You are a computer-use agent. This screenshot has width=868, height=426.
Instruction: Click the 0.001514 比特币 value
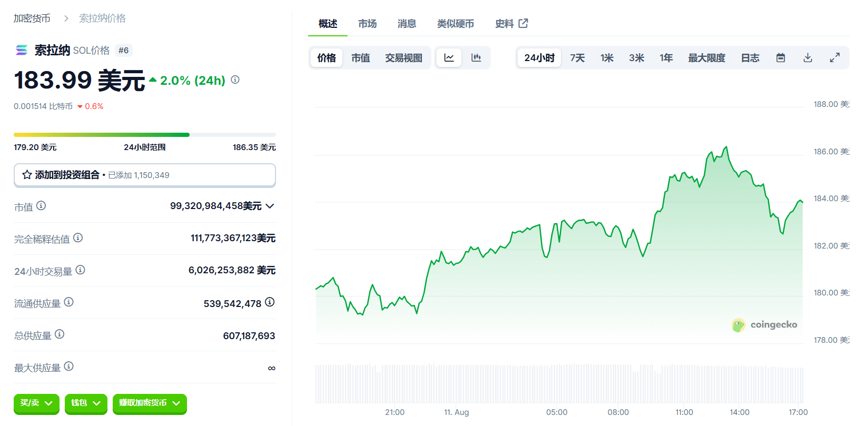pos(43,106)
